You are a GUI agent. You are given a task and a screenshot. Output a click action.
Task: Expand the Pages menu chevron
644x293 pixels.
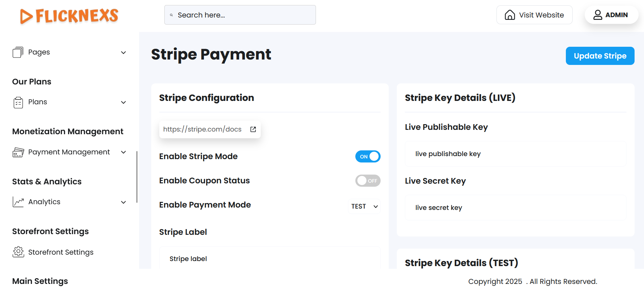[124, 52]
